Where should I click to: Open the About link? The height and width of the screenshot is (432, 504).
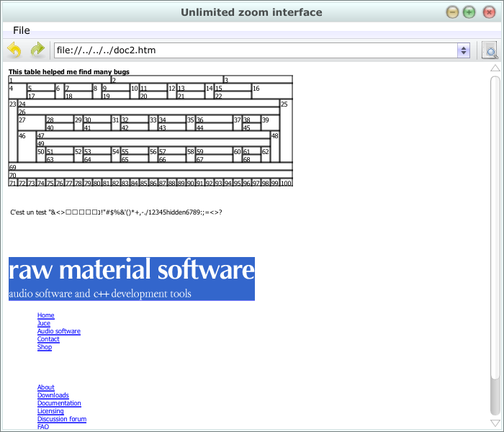(x=45, y=387)
